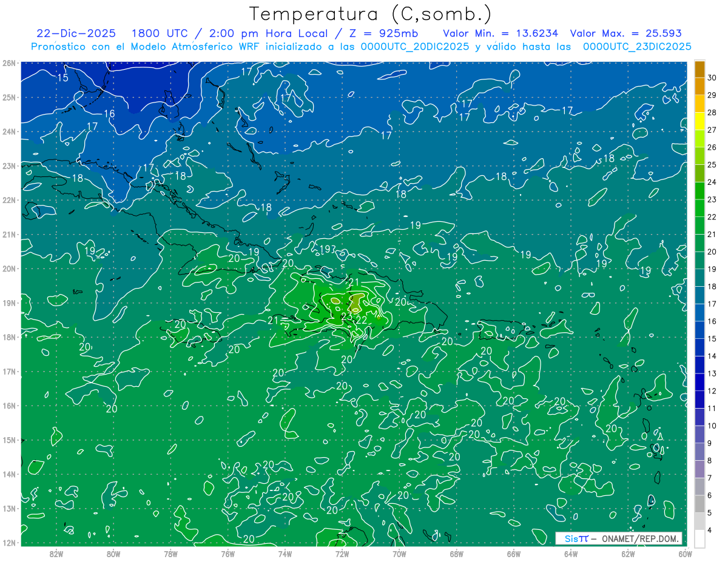Click '0000UTC_23DIC2025' valid-until text
The image size is (728, 562).
(637, 47)
